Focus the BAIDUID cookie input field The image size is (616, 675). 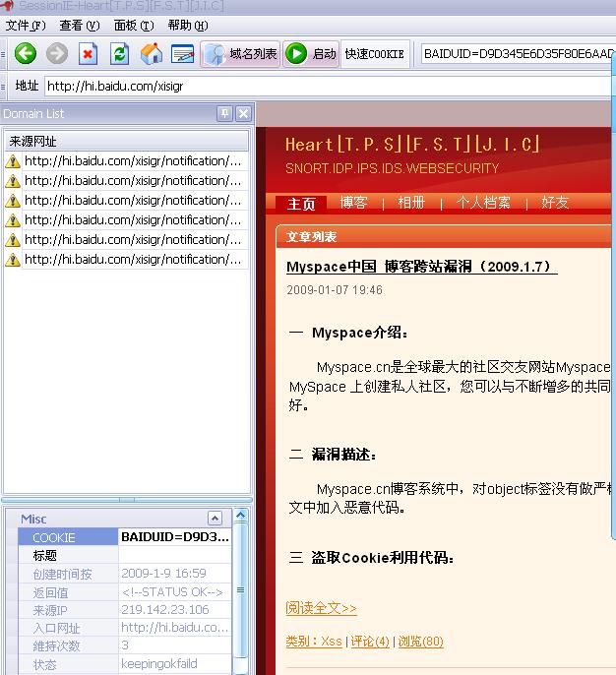coord(517,54)
